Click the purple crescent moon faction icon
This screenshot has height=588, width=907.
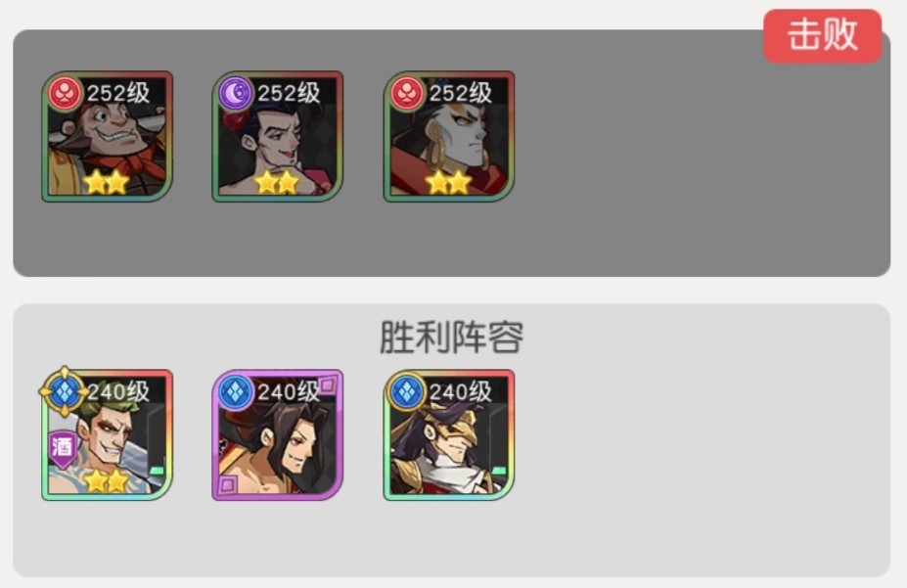(236, 93)
